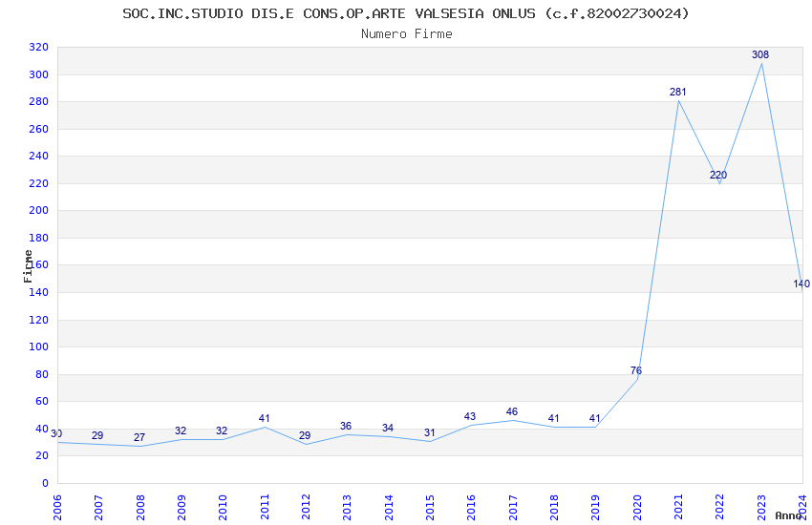Click the Firme y-axis title
812x525 pixels.
click(28, 266)
